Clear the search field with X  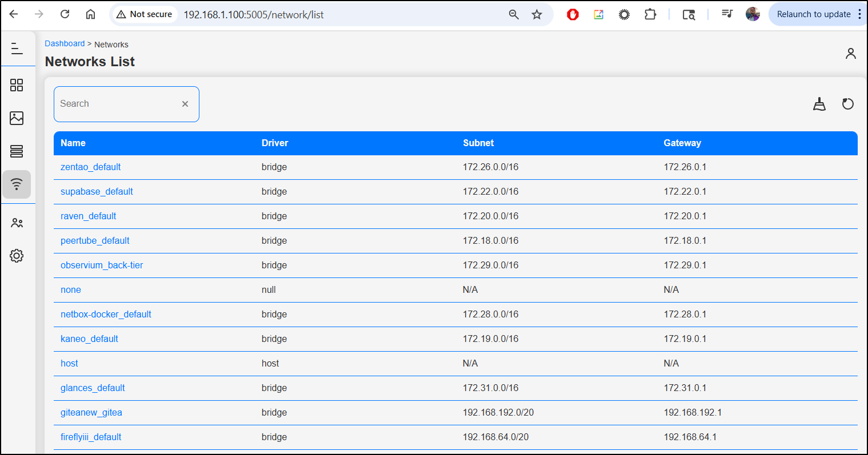185,104
